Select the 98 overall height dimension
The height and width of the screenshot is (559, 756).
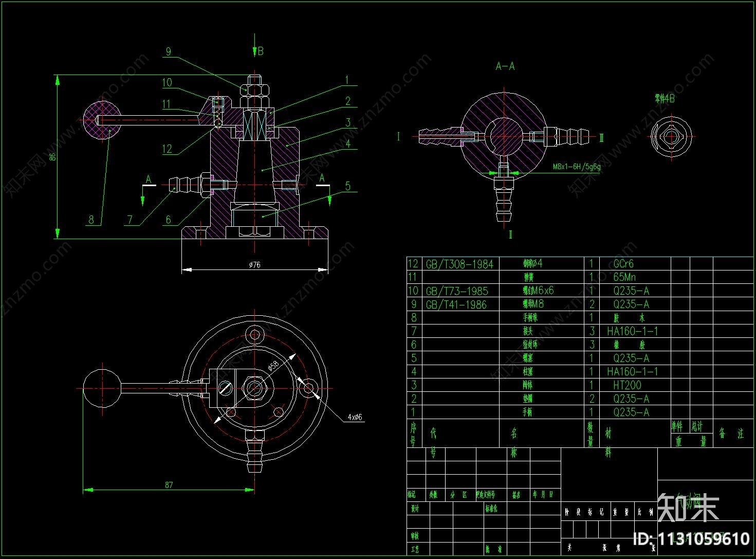(x=52, y=157)
